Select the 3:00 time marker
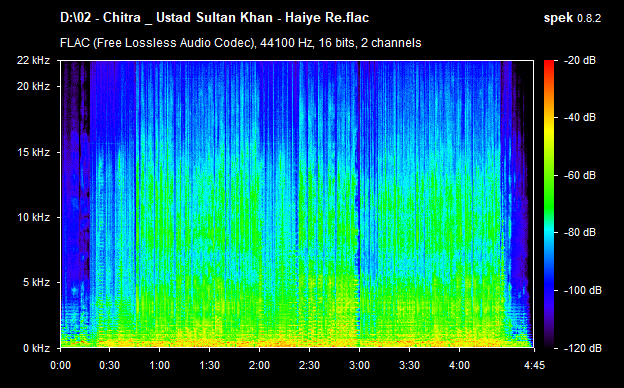 (359, 365)
